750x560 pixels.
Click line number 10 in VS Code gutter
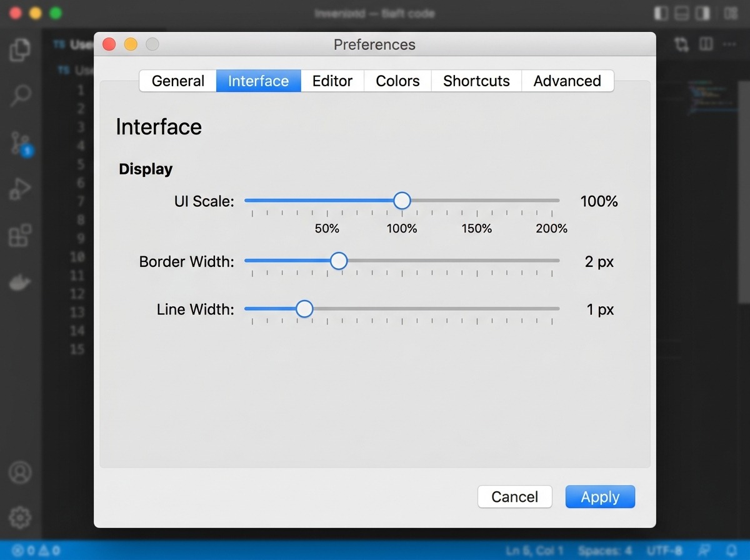pos(77,257)
